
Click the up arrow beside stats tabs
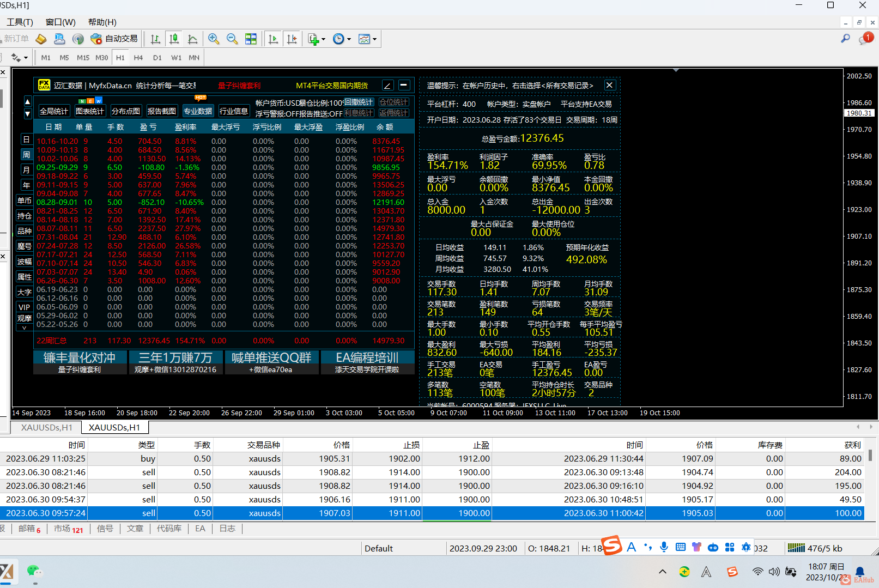tap(28, 102)
